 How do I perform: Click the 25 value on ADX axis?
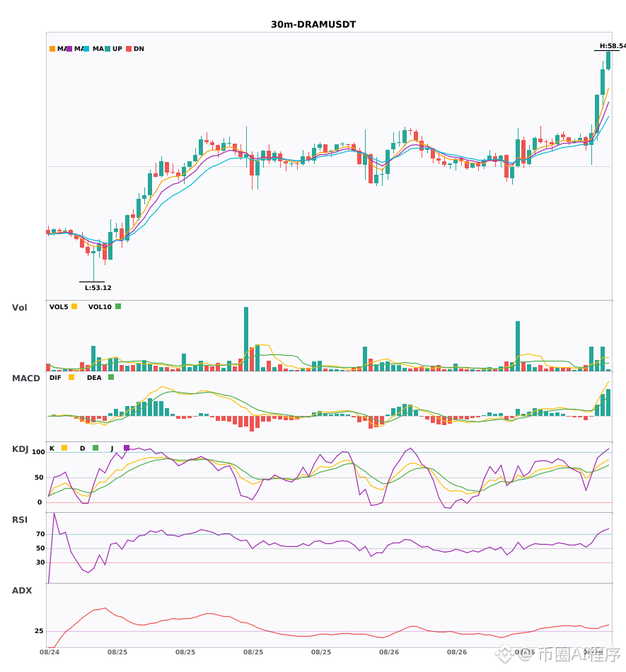39,631
